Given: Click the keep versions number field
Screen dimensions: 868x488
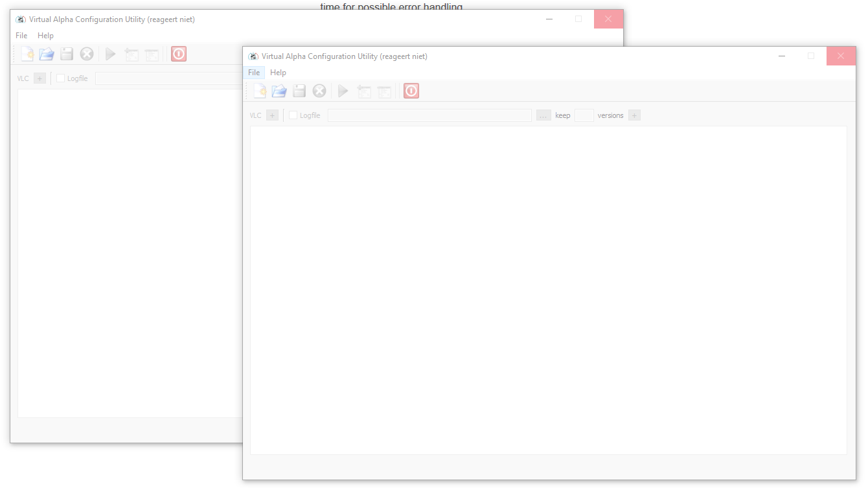Looking at the screenshot, I should point(584,115).
